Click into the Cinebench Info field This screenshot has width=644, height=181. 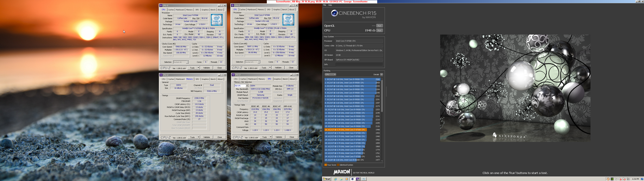(x=359, y=65)
